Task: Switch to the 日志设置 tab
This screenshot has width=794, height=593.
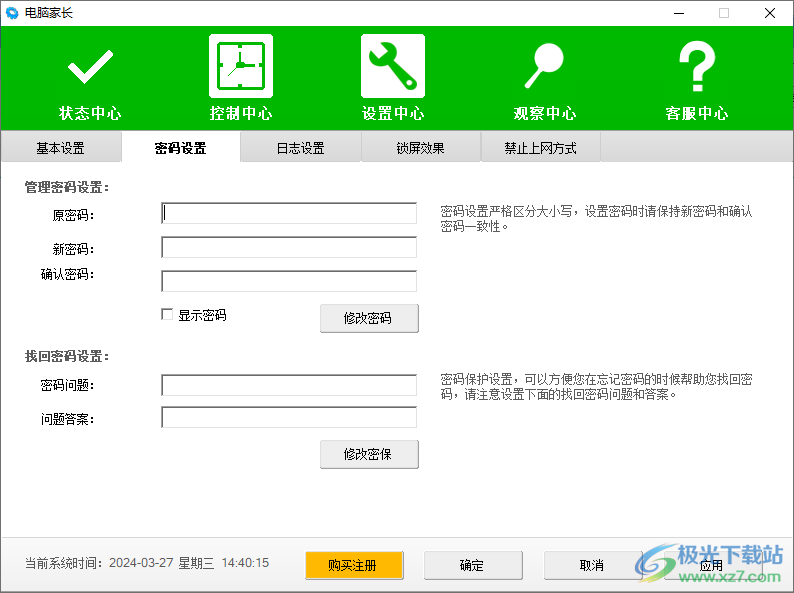Action: pyautogui.click(x=301, y=148)
